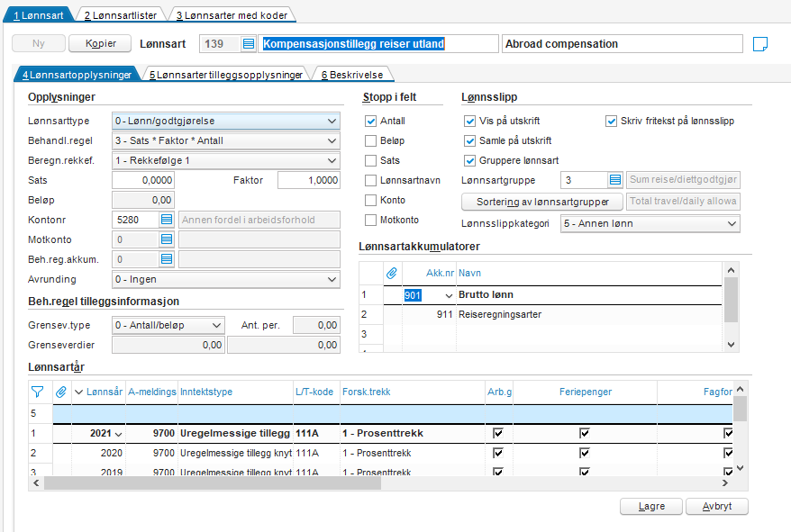Toggle Skriv fritekst på lønnsslipp checkbox
791x532 pixels.
(612, 122)
